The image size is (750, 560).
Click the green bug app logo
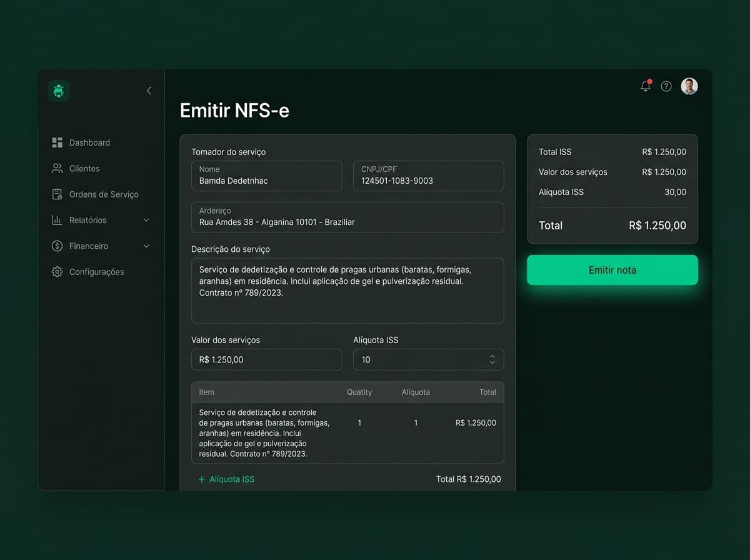coord(59,91)
